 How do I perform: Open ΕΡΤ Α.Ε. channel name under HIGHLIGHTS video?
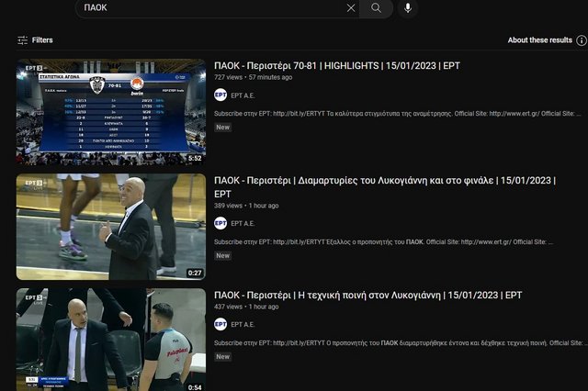pyautogui.click(x=243, y=95)
